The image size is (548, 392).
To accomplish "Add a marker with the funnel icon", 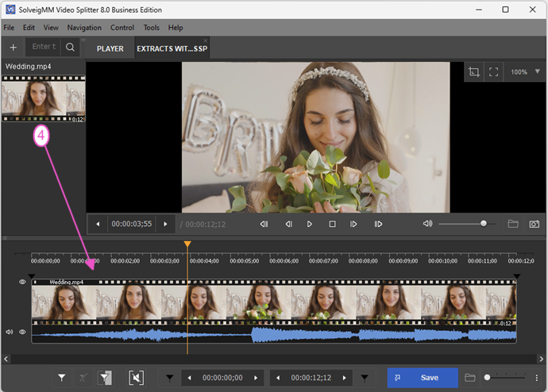I will (61, 378).
